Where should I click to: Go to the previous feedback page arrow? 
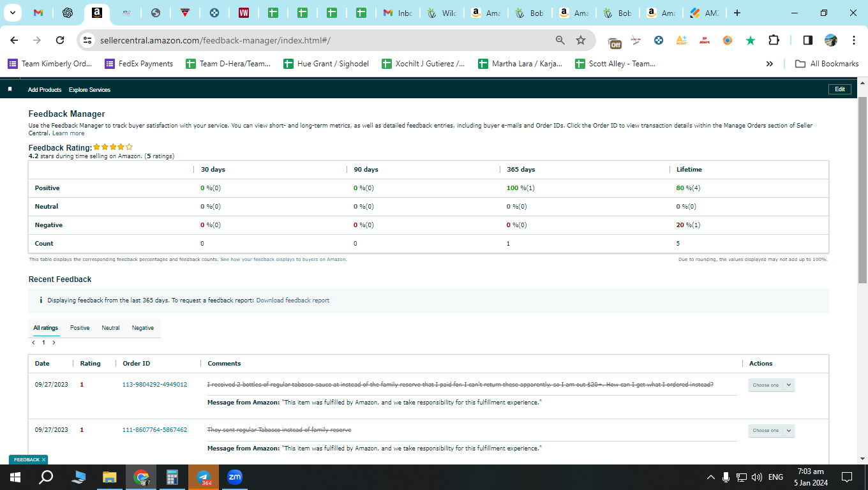[x=33, y=343]
